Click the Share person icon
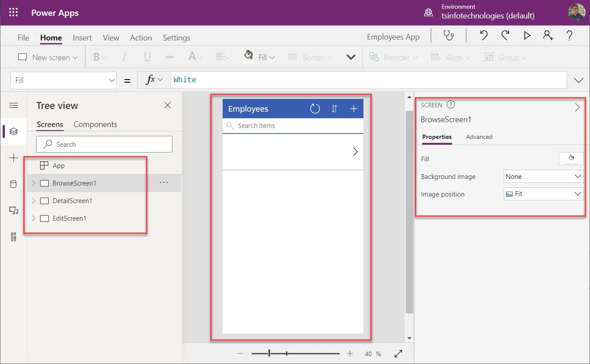590x364 pixels. click(548, 36)
